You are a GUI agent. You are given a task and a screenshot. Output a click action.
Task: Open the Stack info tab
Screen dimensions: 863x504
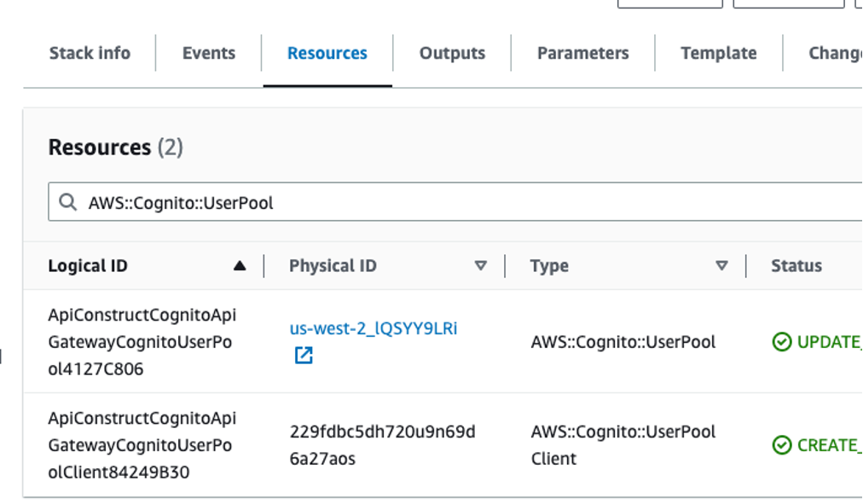point(90,53)
